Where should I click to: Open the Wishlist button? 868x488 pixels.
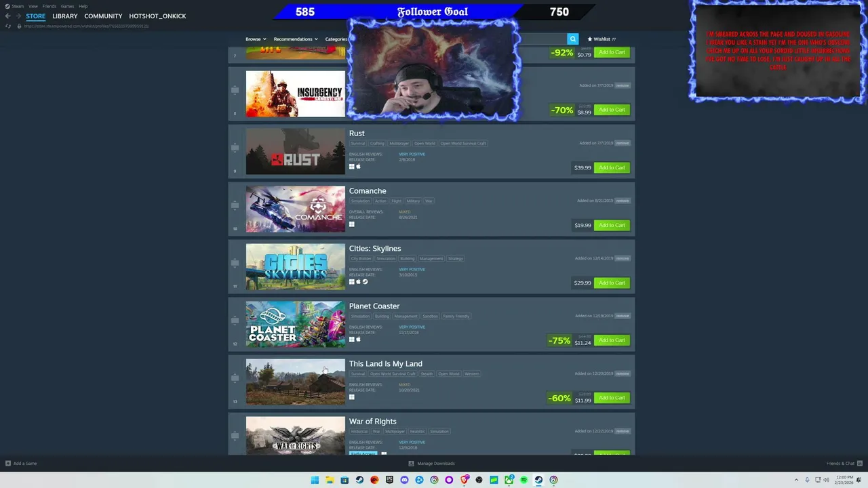click(601, 39)
